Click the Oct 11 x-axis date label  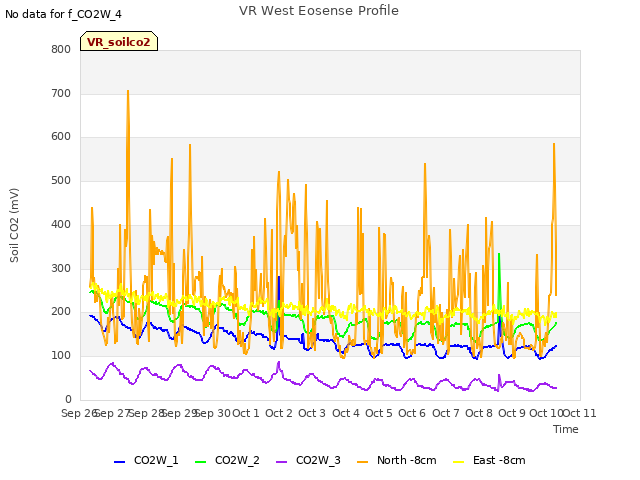click(x=580, y=413)
